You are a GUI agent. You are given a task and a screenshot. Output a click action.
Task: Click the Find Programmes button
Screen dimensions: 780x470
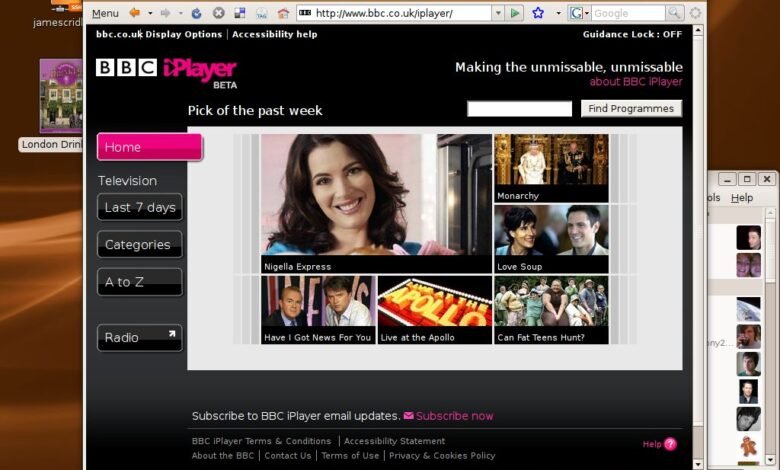631,108
